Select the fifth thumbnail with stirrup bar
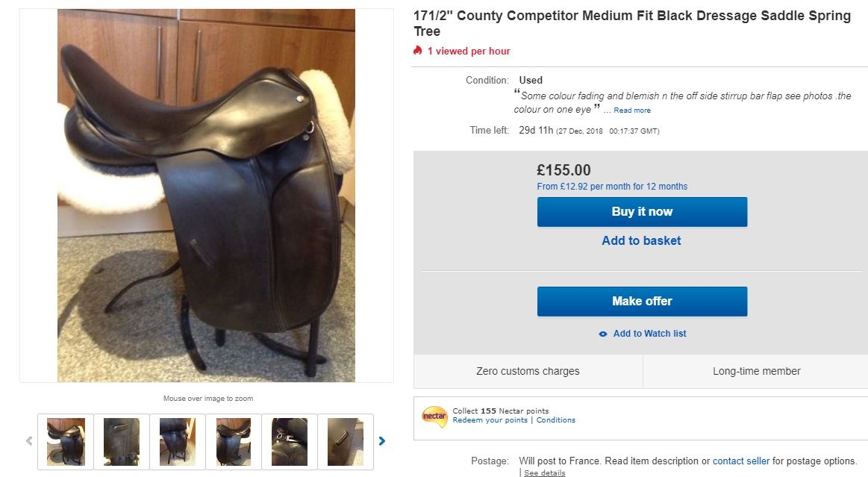The width and height of the screenshot is (868, 477). (290, 442)
